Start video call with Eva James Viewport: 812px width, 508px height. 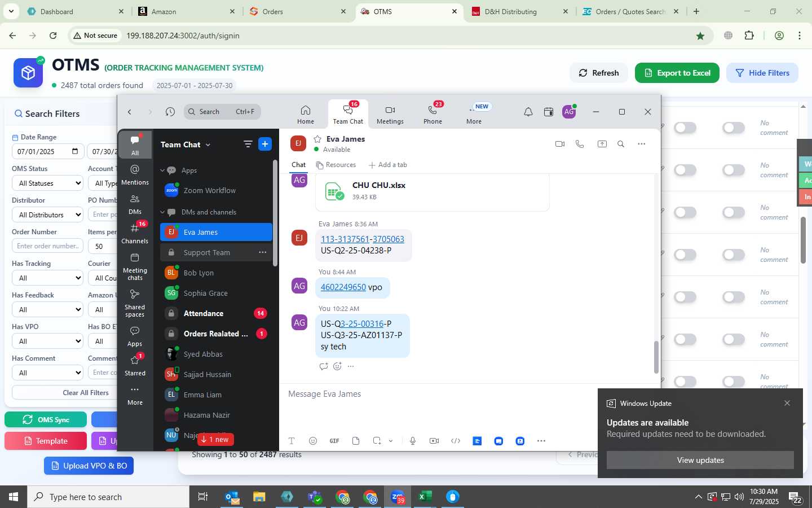560,144
